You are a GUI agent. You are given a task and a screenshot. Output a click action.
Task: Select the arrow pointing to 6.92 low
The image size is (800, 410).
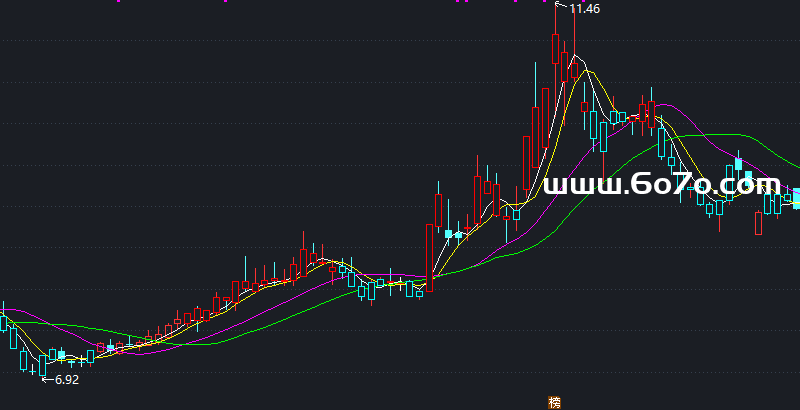pos(47,379)
